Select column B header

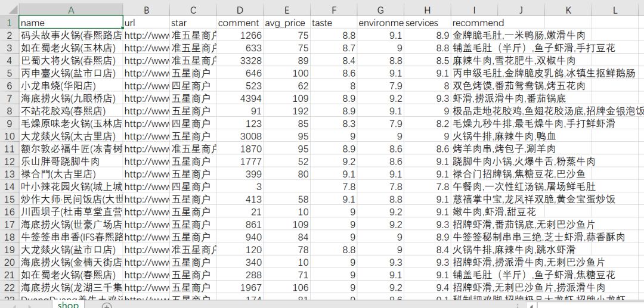click(147, 10)
